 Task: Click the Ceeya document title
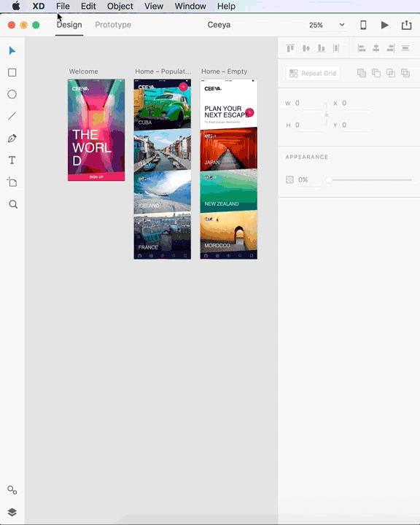coord(219,25)
